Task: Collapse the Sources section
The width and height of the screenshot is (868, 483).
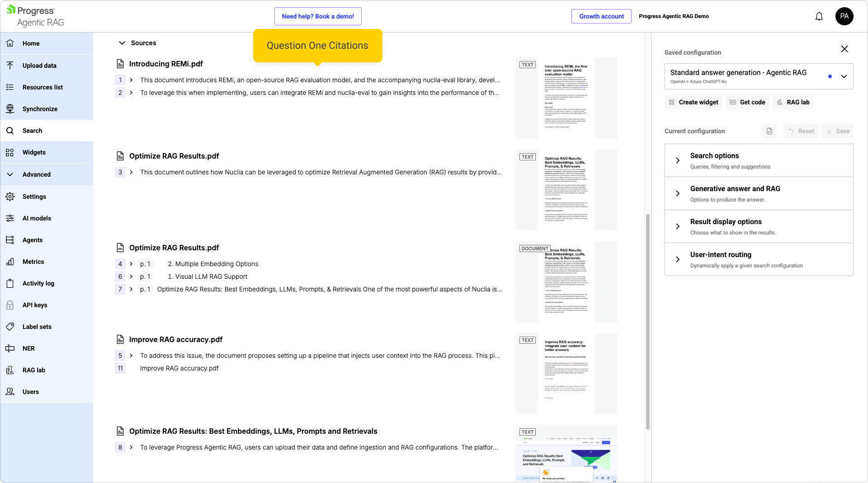Action: point(122,43)
